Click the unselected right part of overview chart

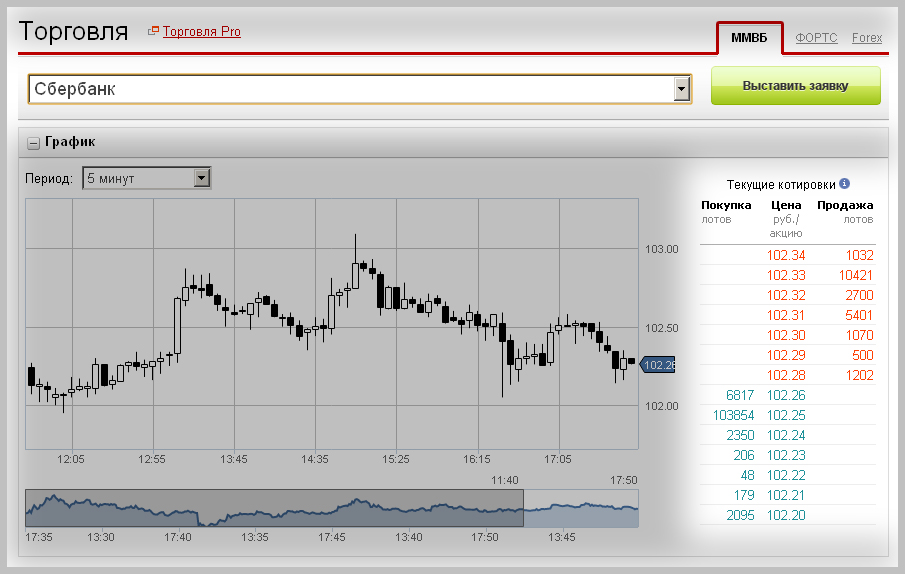click(581, 508)
